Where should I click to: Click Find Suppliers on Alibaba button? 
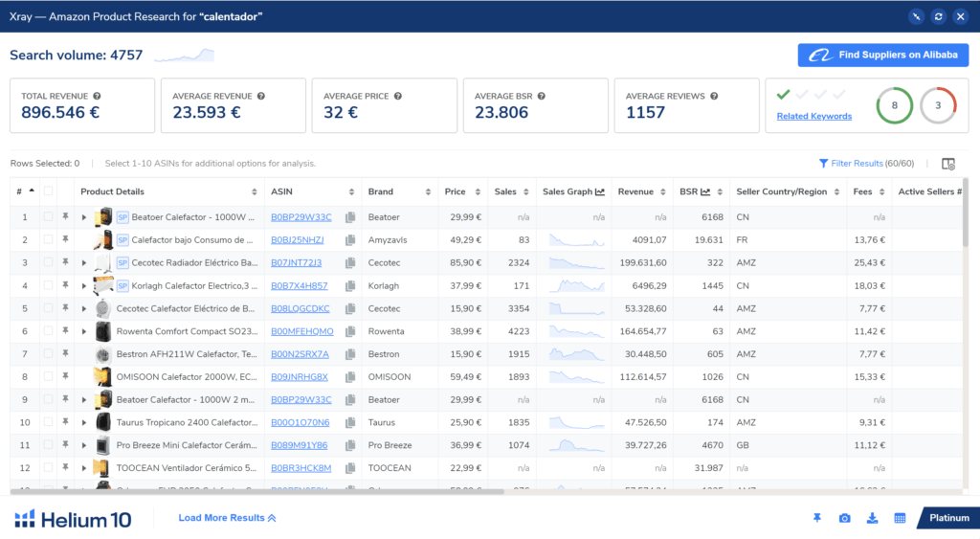click(x=883, y=55)
